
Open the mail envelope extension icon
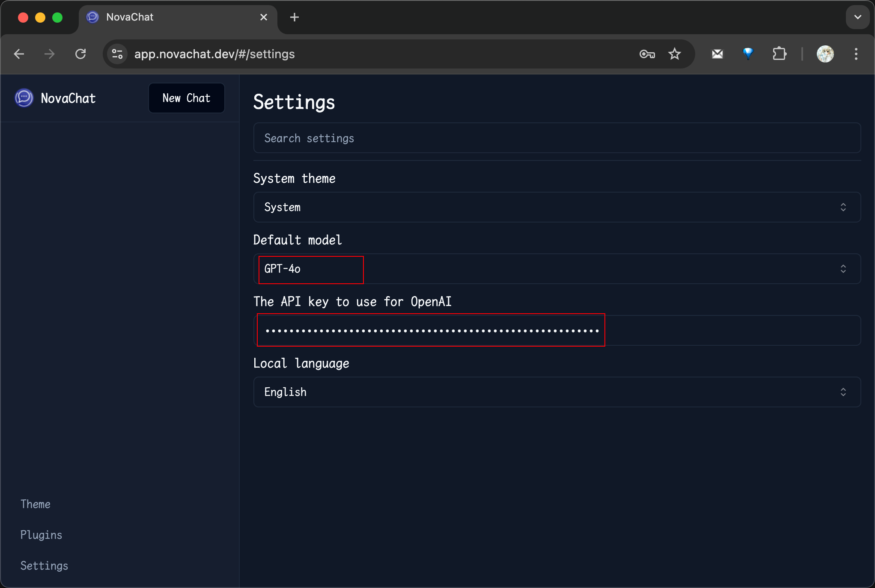717,54
